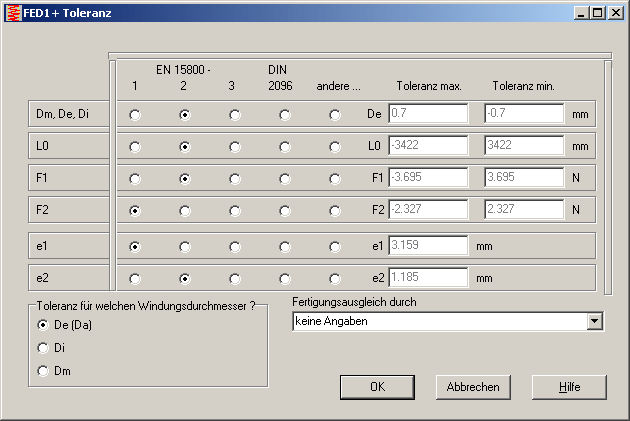630x421 pixels.
Task: Select EN 15800 grade 3 for L0 row
Action: click(x=235, y=147)
